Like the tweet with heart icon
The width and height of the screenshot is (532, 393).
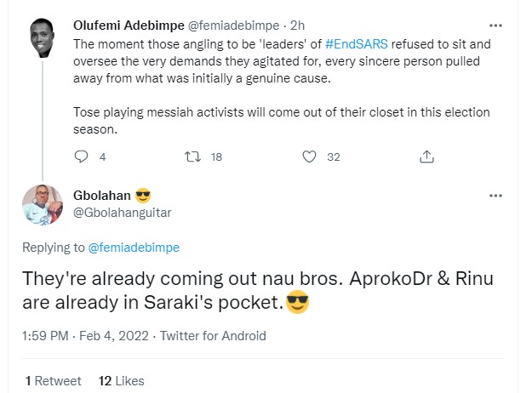310,157
